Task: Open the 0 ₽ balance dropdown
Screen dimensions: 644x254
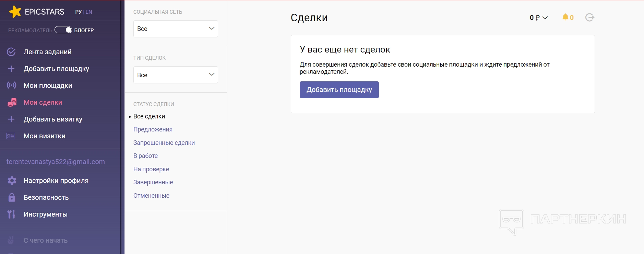Action: (x=538, y=18)
